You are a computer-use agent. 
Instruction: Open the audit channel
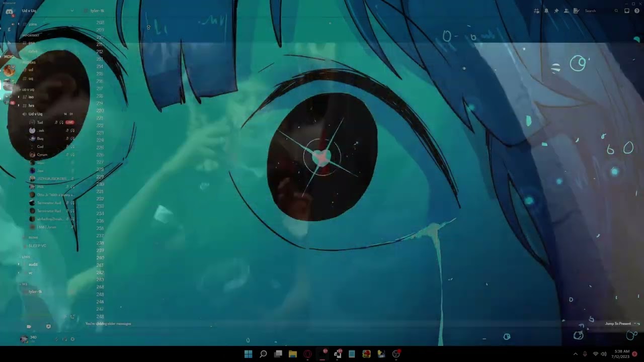click(x=33, y=264)
